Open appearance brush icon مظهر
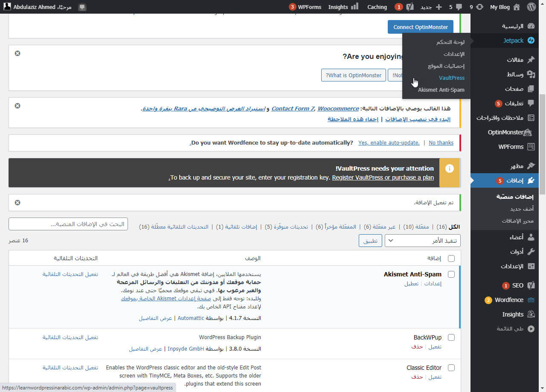The image size is (546, 392). pos(531,166)
